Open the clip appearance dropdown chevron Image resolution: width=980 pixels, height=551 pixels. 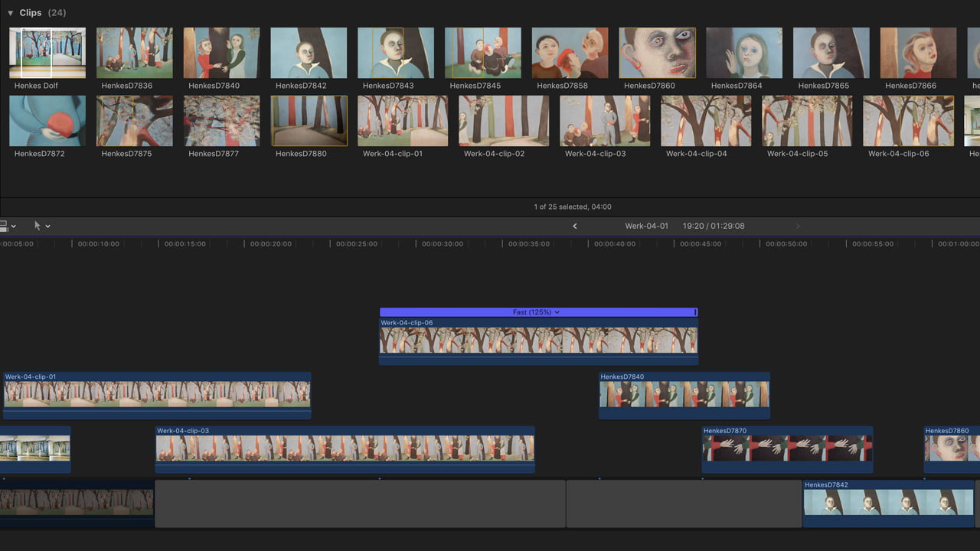[13, 227]
